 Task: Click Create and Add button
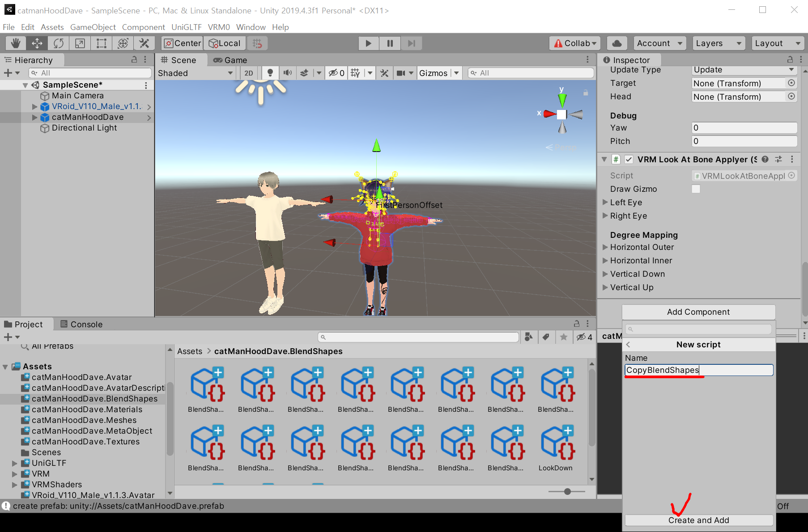tap(699, 520)
